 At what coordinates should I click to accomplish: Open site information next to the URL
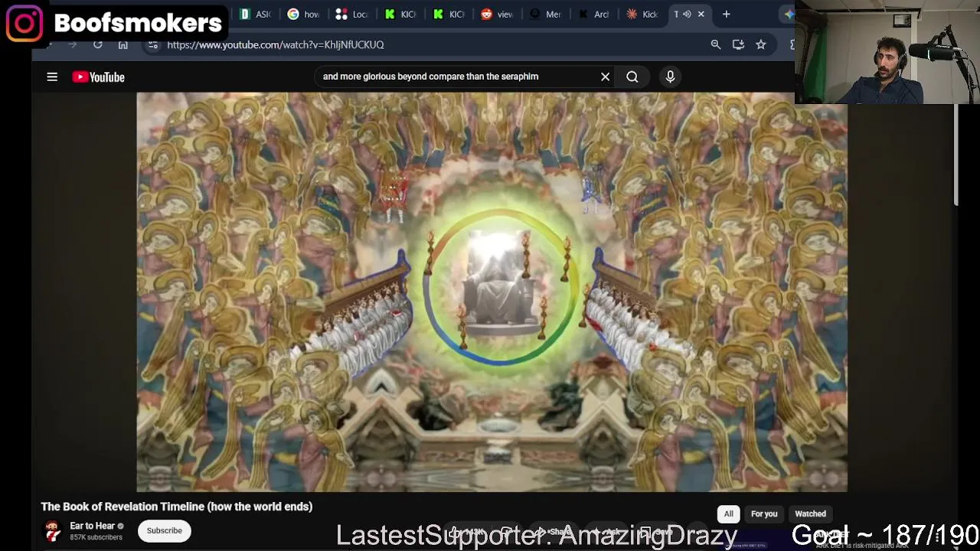click(x=152, y=44)
